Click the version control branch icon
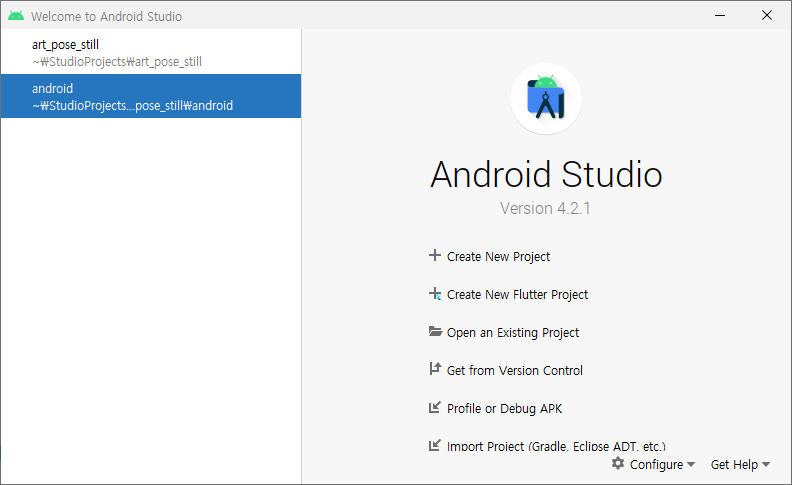792x485 pixels. tap(435, 369)
